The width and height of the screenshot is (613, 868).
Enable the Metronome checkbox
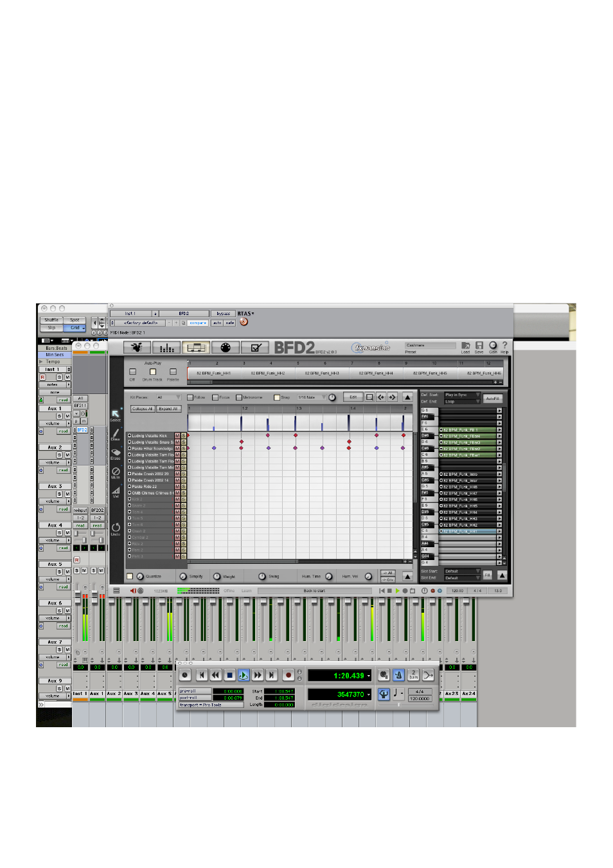coord(238,397)
